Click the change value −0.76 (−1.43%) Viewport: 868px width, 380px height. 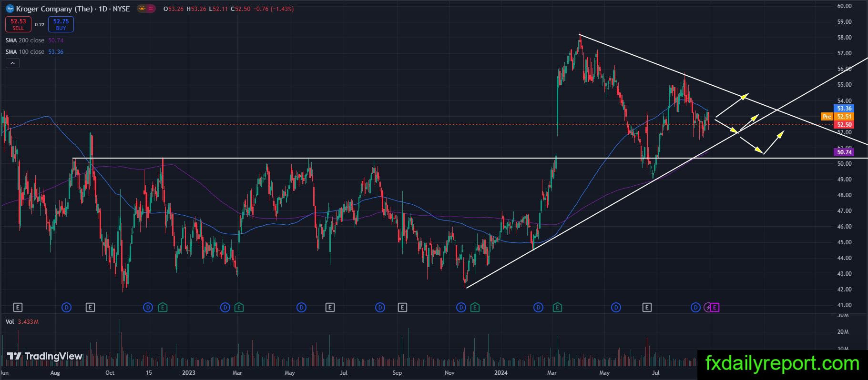(273, 9)
